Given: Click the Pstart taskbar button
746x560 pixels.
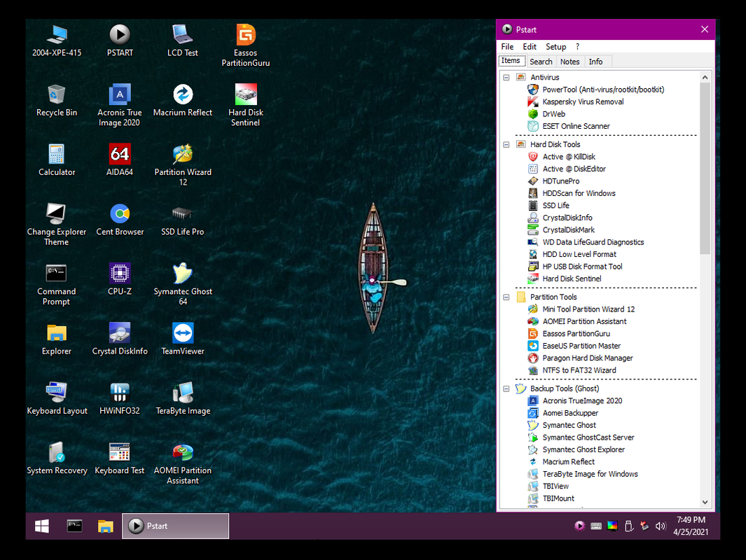Looking at the screenshot, I should click(x=175, y=526).
